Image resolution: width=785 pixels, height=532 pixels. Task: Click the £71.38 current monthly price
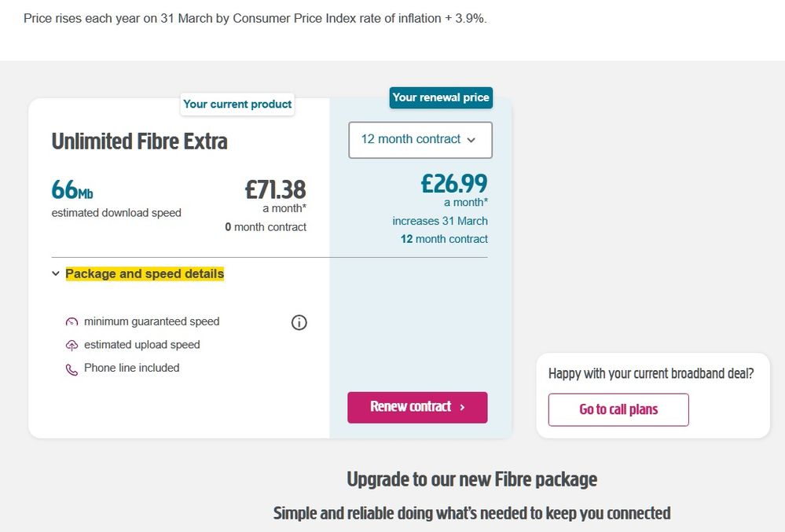click(x=275, y=189)
